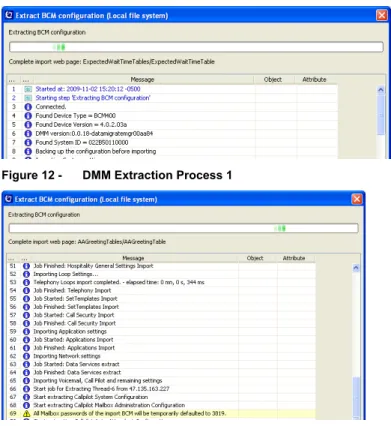Screen dimensions: 391x426
Task: Select 'DMM version:0.0.18-datamigratemgr00aa84' row
Action: click(172, 134)
